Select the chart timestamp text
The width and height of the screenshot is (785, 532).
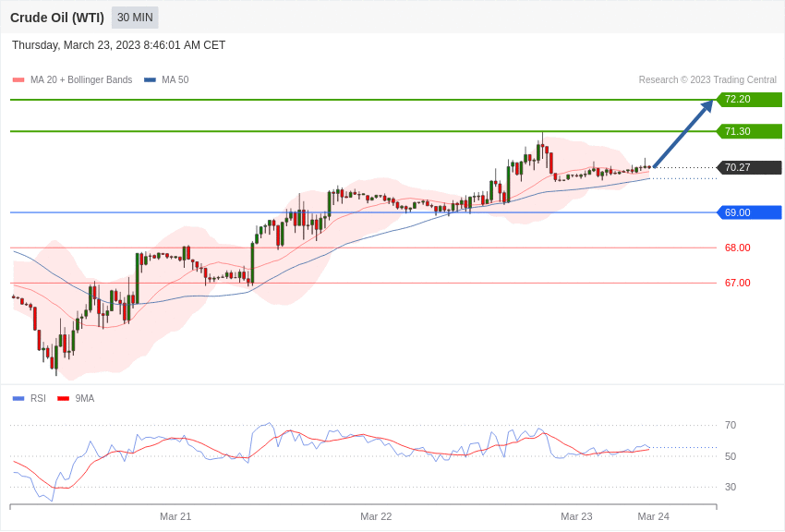pos(118,45)
